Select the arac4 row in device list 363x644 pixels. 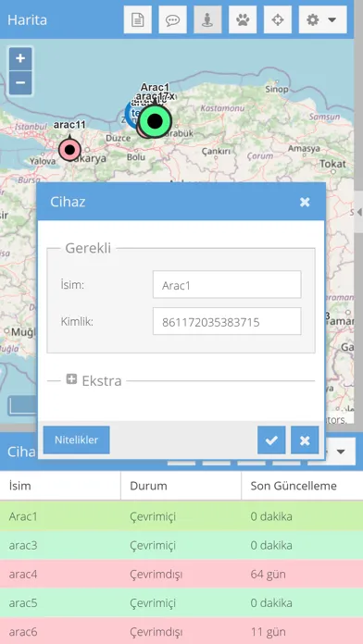pyautogui.click(x=181, y=575)
